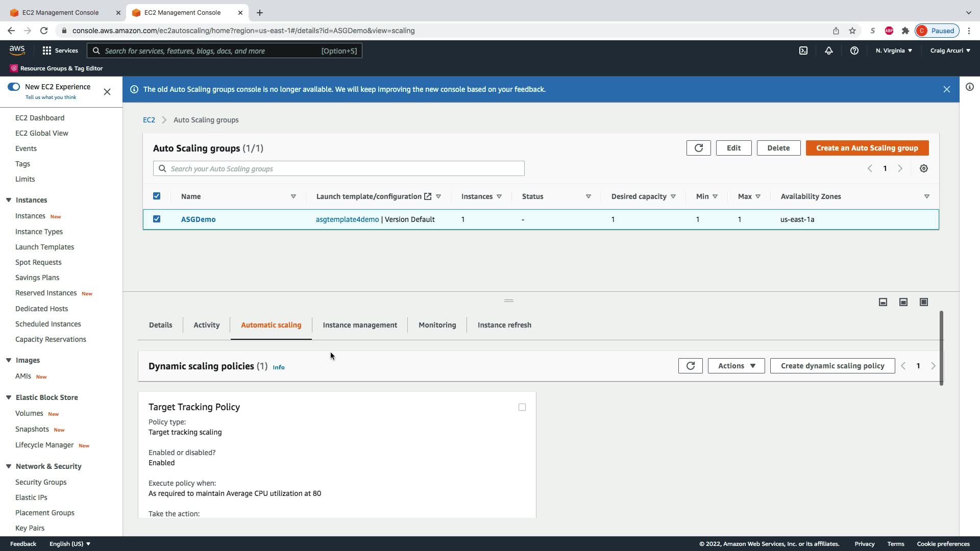Screen dimensions: 980x551
Task: Open the notifications bell icon
Action: point(829,51)
